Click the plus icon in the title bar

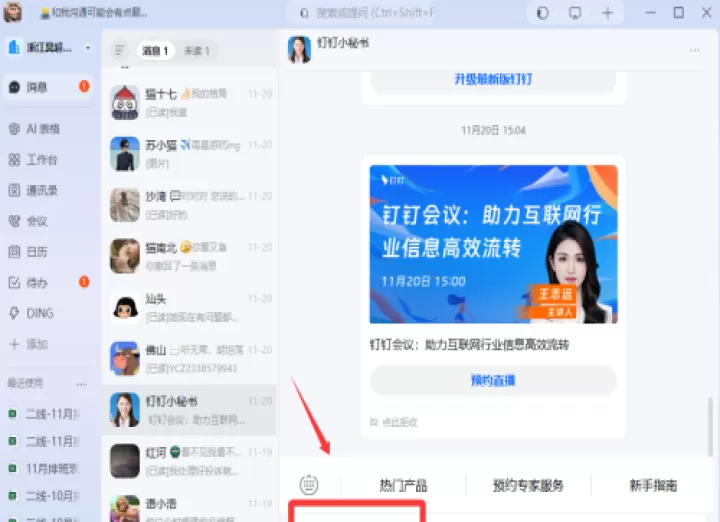[607, 13]
